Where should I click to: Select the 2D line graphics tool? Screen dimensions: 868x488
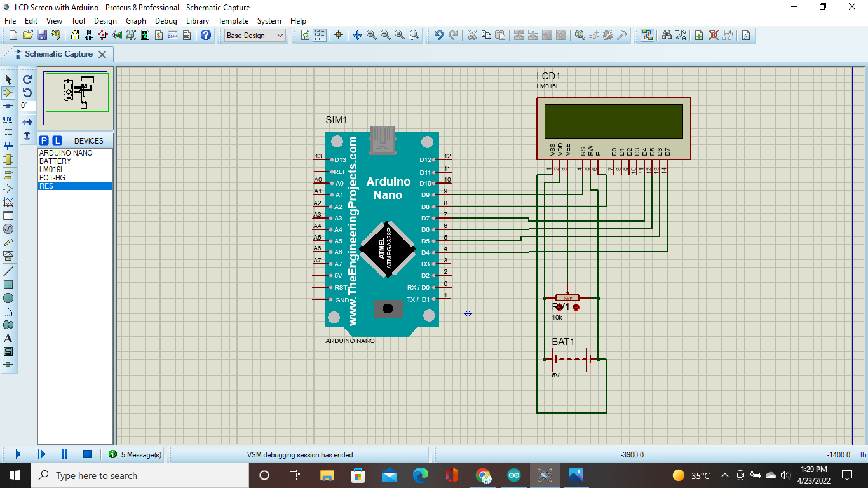tap(8, 271)
